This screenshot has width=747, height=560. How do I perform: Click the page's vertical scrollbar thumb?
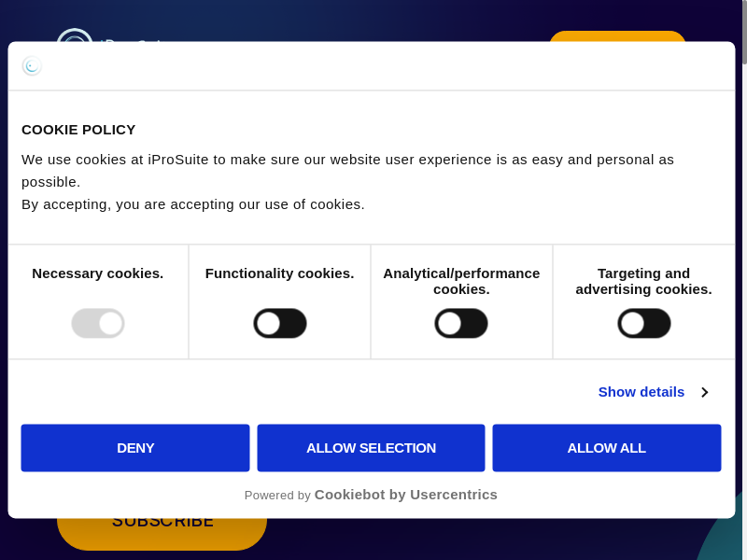pos(744,32)
